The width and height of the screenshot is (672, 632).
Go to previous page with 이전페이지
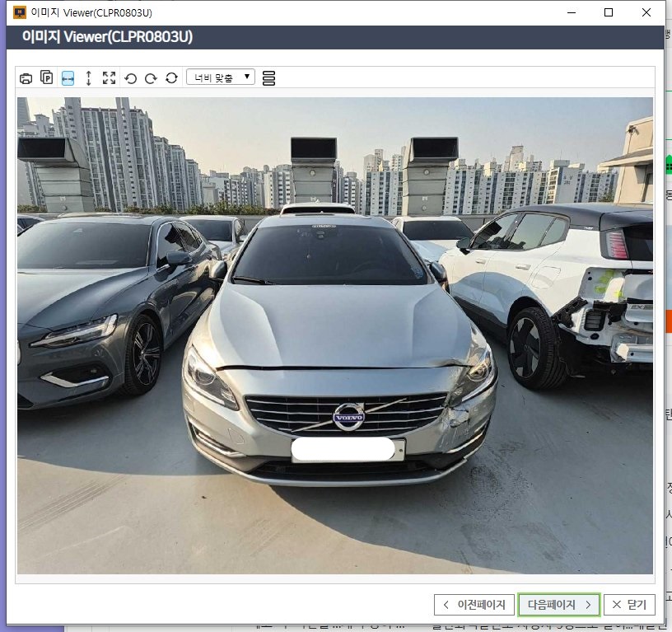(474, 605)
